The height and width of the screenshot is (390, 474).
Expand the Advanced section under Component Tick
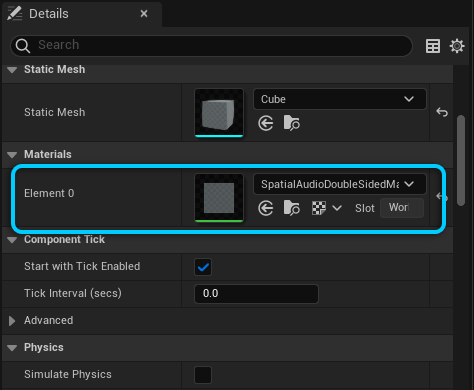(12, 321)
